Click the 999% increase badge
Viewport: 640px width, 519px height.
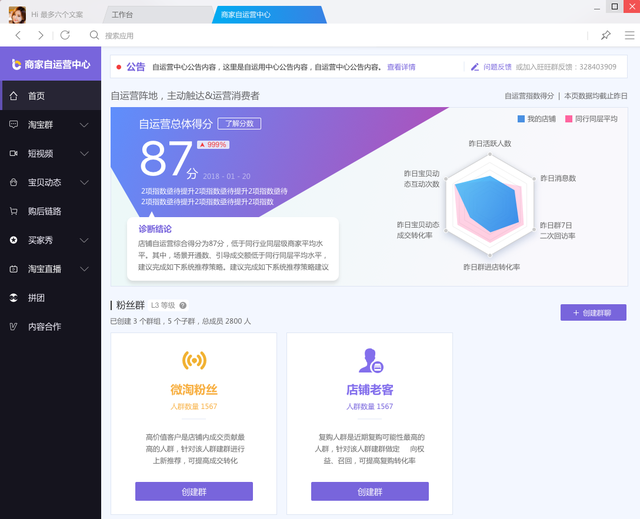[213, 144]
